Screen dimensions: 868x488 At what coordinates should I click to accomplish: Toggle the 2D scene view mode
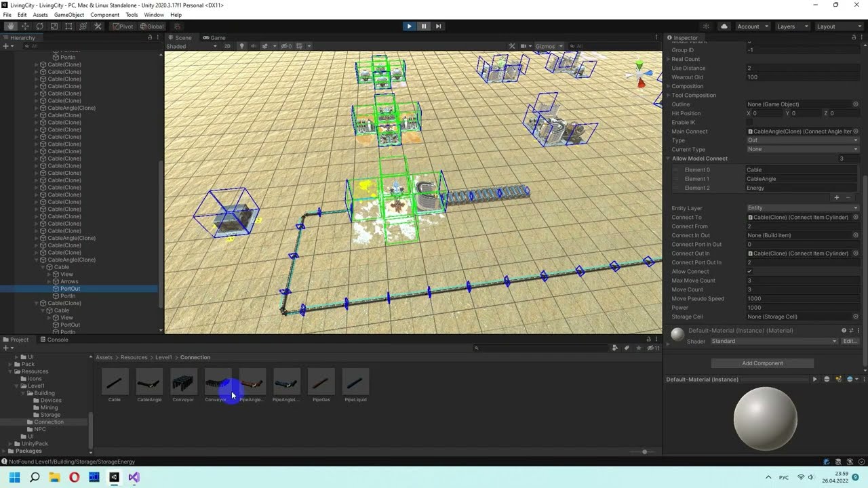tap(227, 46)
